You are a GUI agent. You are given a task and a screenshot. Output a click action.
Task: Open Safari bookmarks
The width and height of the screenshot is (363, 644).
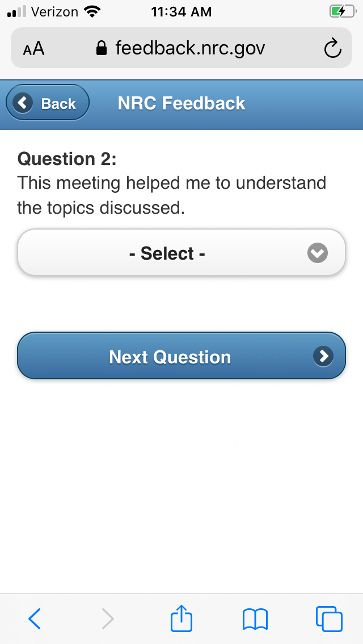(255, 618)
